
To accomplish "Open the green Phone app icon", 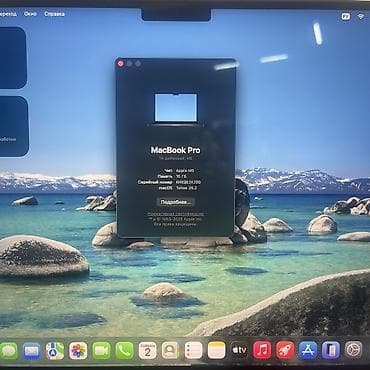I will [125, 351].
